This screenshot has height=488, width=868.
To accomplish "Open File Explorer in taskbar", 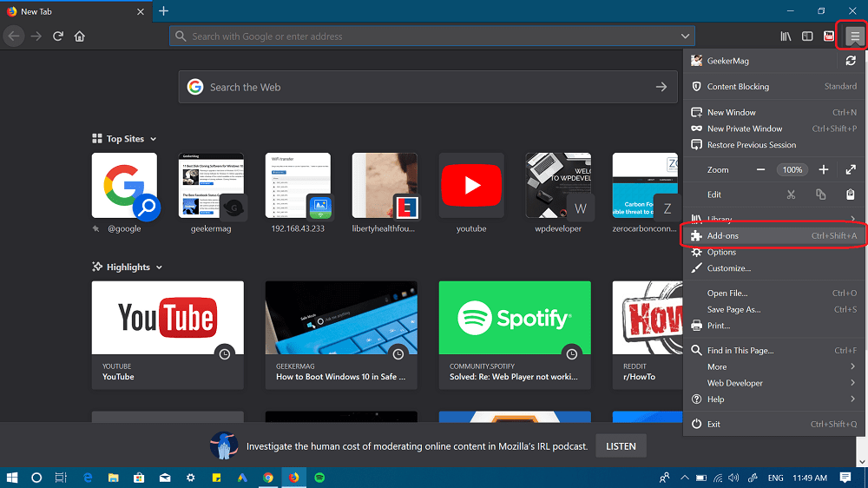I will tap(114, 478).
